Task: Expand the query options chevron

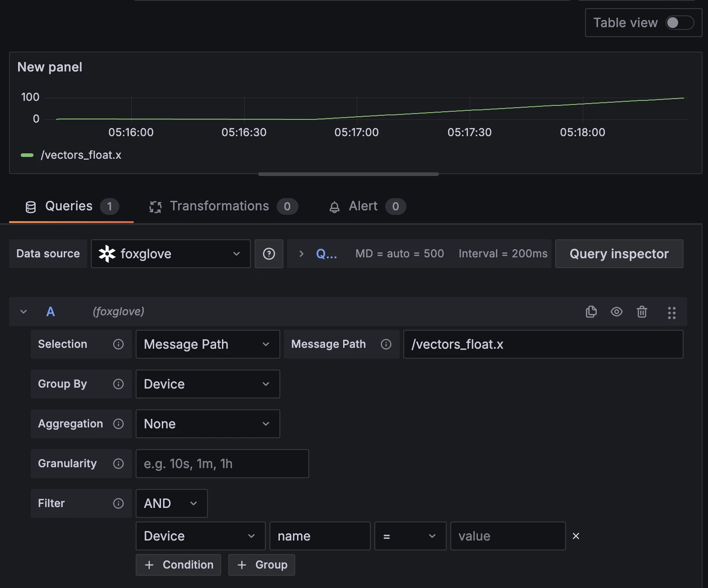Action: click(x=302, y=254)
